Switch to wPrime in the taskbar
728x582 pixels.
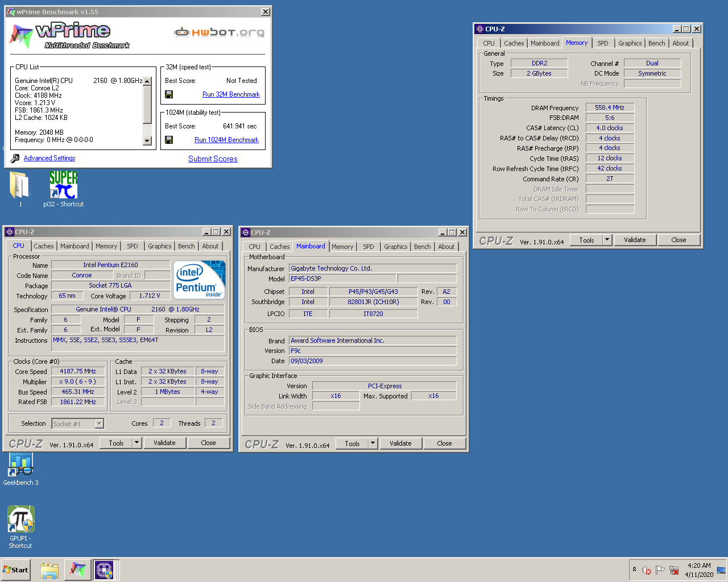coord(77,570)
